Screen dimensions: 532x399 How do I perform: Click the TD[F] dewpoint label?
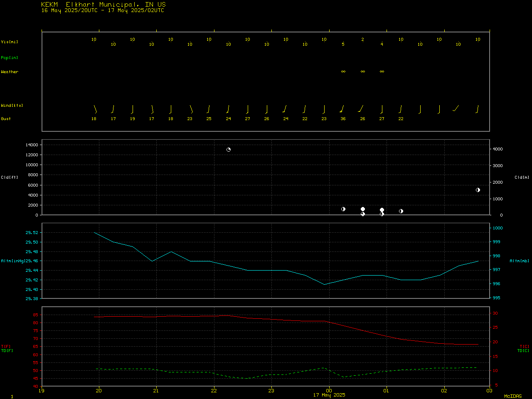pos(7,351)
